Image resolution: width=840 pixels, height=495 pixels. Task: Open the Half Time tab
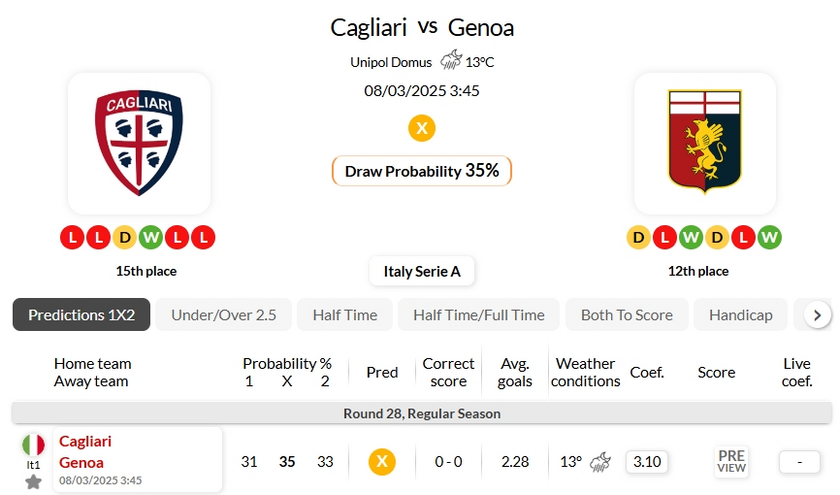coord(345,314)
